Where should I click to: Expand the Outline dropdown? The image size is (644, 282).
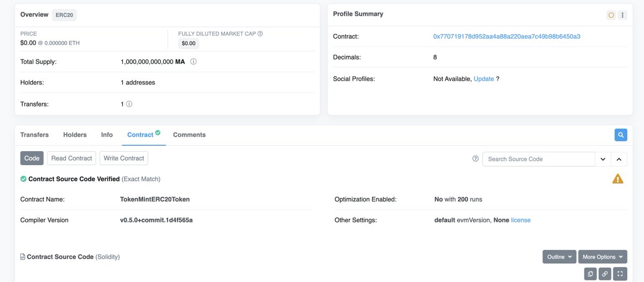pyautogui.click(x=559, y=257)
